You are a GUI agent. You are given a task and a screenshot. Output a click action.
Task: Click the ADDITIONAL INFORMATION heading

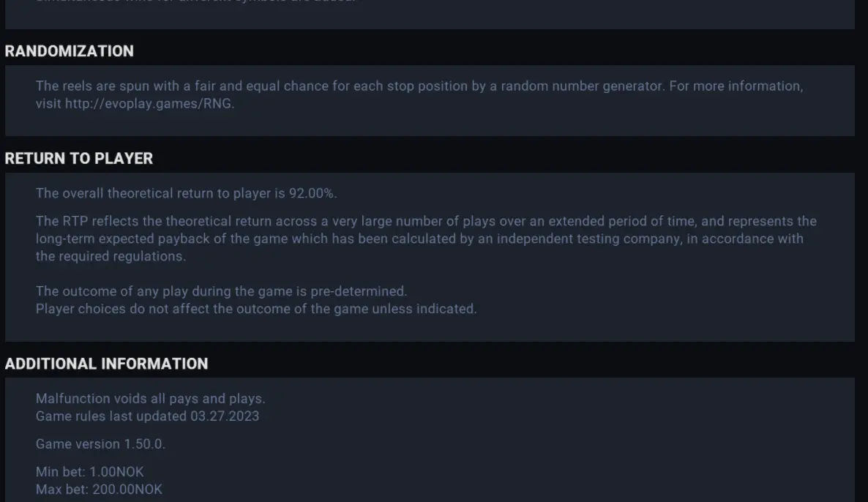(x=106, y=364)
